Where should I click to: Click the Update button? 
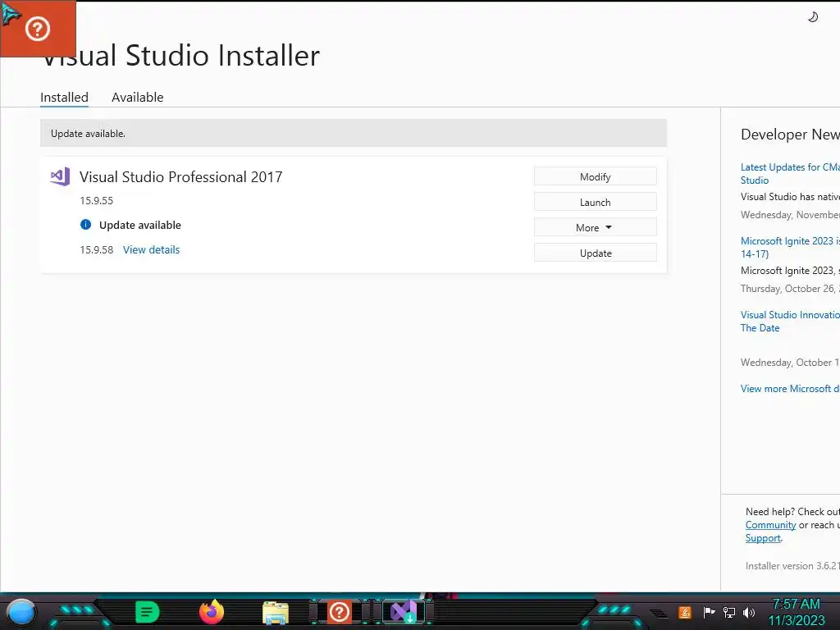596,253
